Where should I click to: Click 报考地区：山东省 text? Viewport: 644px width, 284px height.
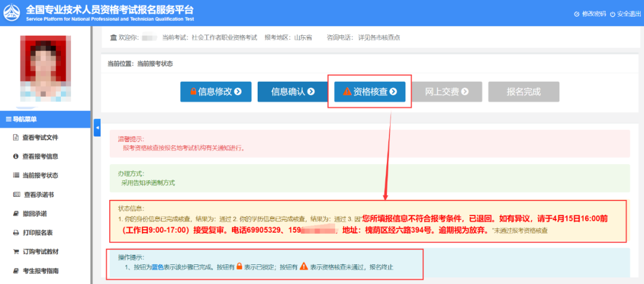click(x=289, y=38)
